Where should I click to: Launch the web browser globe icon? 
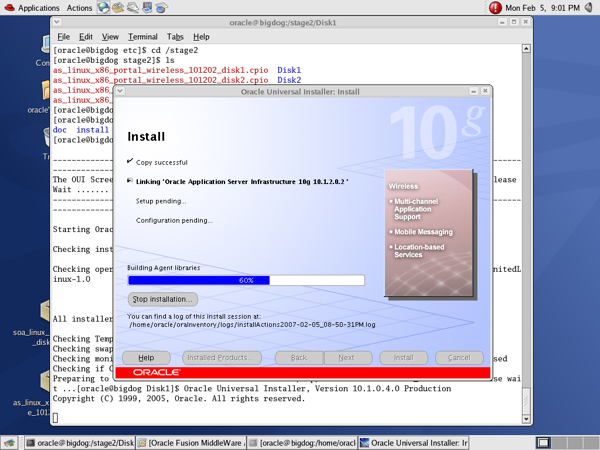pyautogui.click(x=103, y=7)
